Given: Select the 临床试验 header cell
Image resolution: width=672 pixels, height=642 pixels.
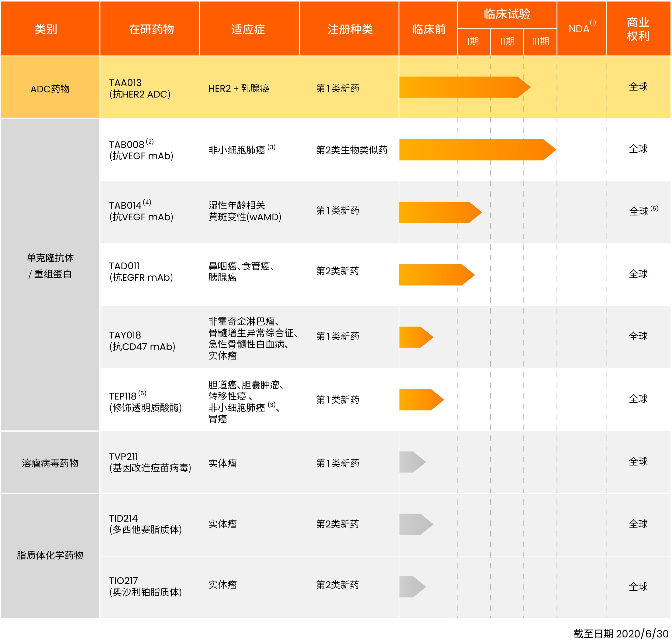Looking at the screenshot, I should 507,14.
